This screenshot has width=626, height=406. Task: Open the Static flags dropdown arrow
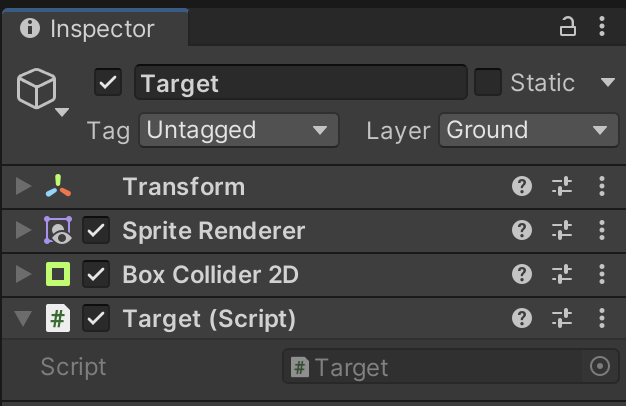click(x=607, y=83)
